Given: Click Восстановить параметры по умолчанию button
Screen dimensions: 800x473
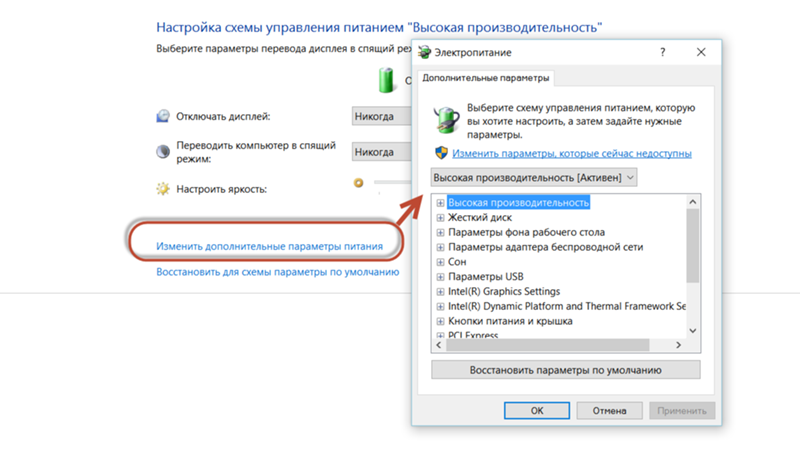Looking at the screenshot, I should [565, 370].
